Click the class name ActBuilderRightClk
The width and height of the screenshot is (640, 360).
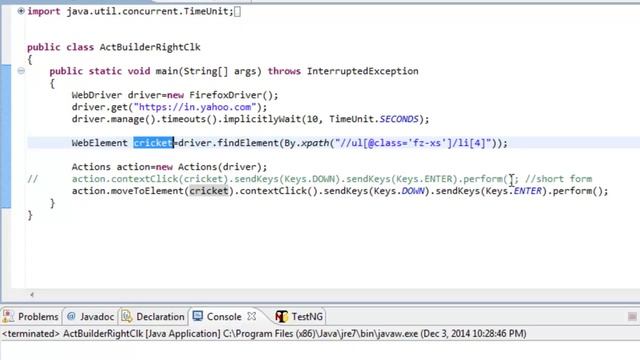pos(150,47)
